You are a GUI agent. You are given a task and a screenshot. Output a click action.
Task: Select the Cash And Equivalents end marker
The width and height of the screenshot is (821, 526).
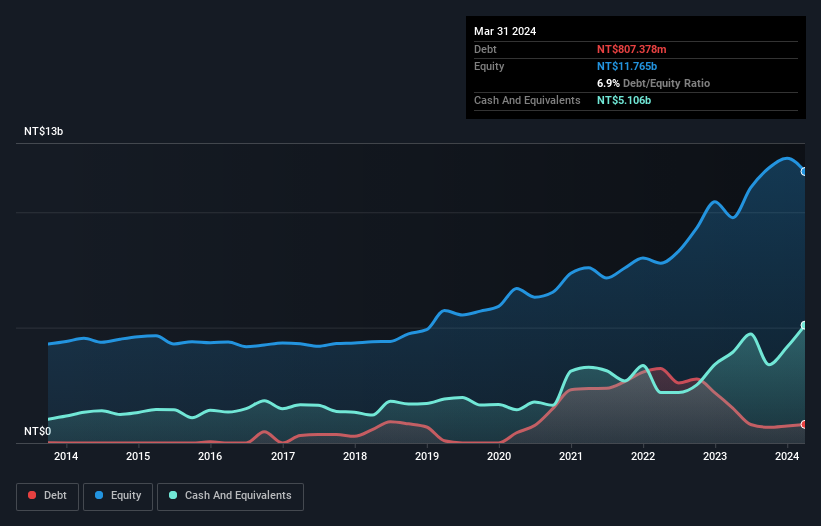(804, 326)
